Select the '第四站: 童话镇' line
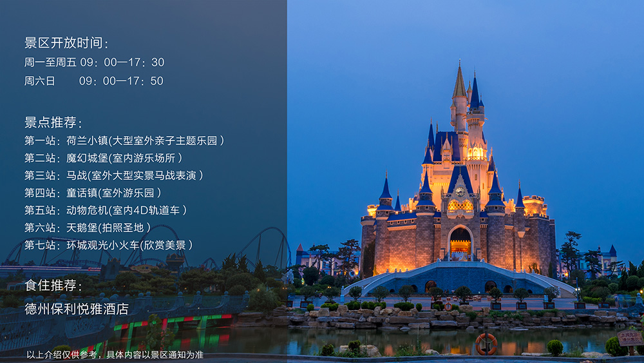This screenshot has width=644, height=363. pyautogui.click(x=93, y=193)
